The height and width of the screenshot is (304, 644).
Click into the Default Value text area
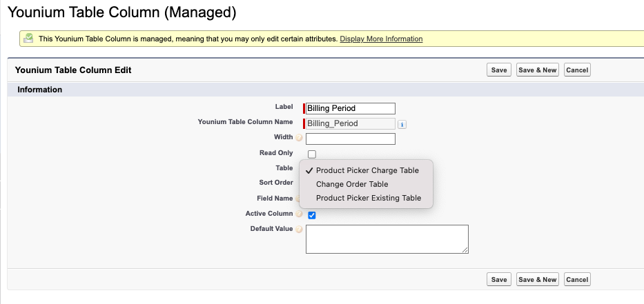(x=387, y=239)
